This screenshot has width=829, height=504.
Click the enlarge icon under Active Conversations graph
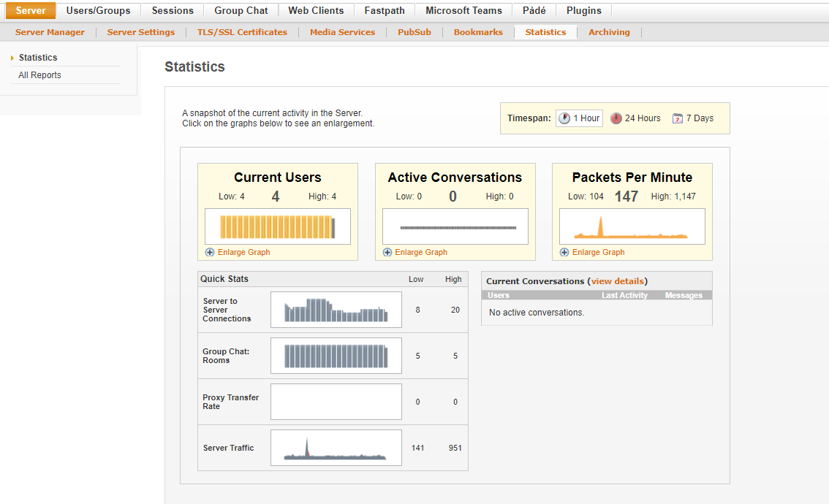[387, 252]
